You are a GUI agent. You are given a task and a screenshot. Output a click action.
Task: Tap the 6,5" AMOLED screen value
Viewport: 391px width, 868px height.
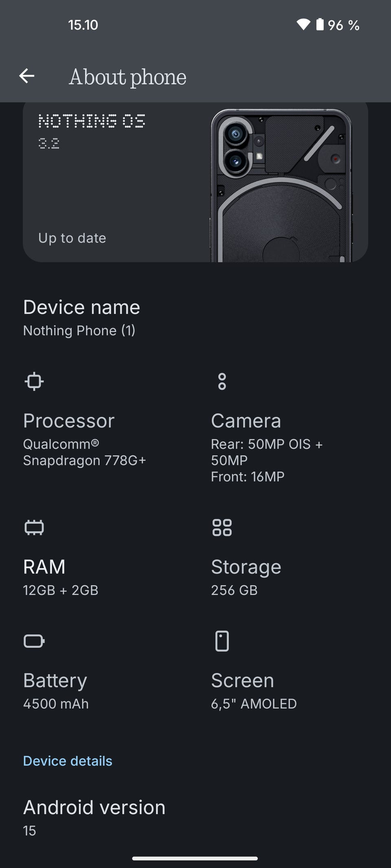pos(254,704)
